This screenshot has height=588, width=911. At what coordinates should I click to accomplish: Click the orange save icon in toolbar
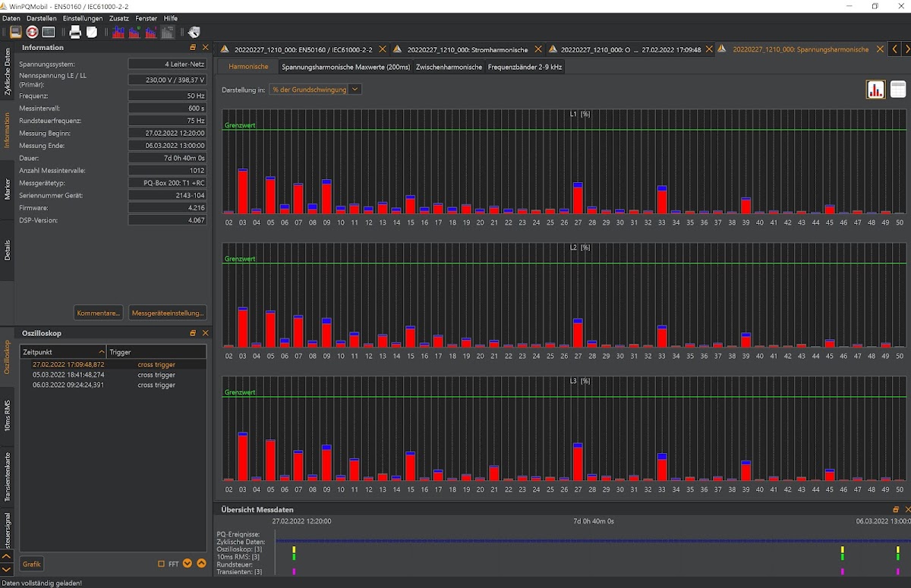tap(15, 32)
